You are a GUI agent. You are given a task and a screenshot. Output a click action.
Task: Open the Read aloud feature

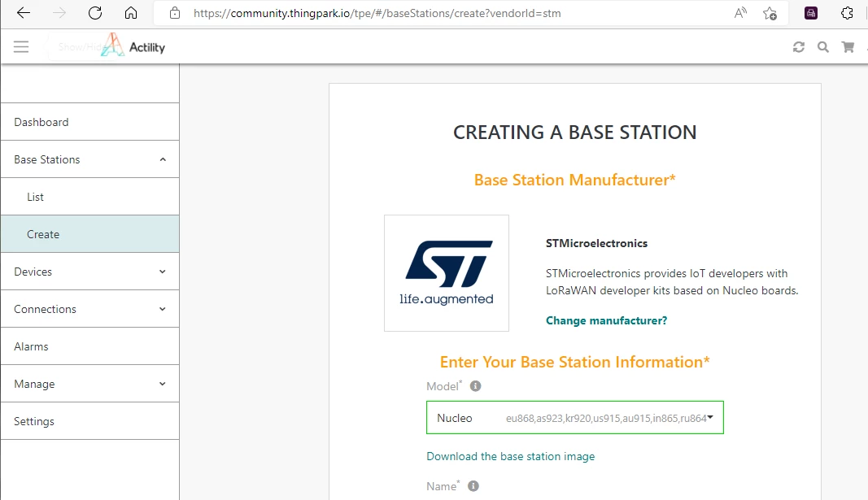740,13
